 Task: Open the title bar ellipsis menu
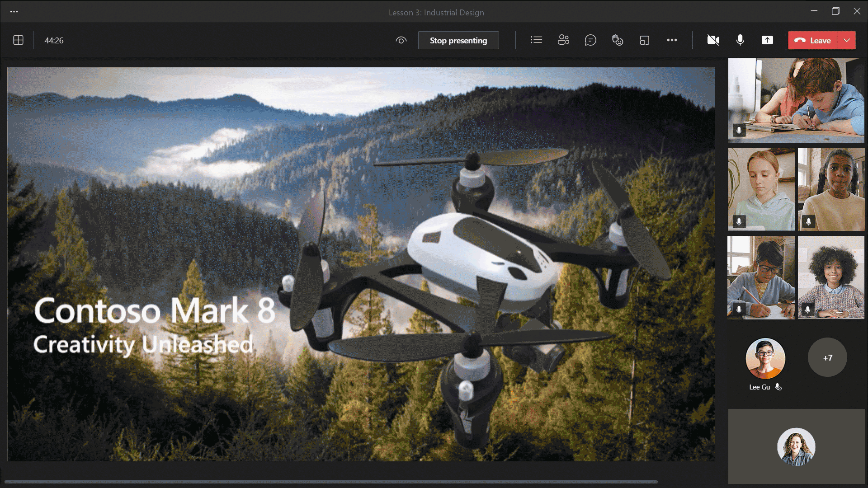[14, 12]
